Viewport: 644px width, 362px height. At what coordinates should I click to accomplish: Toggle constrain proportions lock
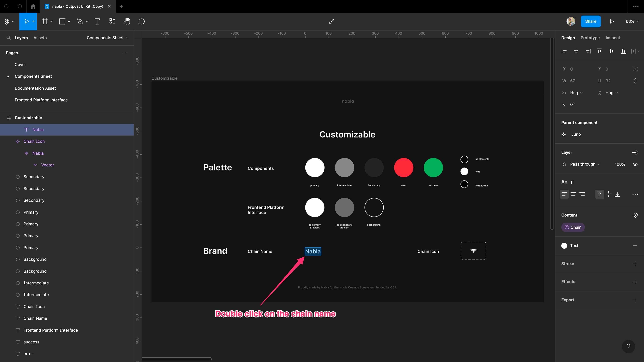tap(635, 81)
